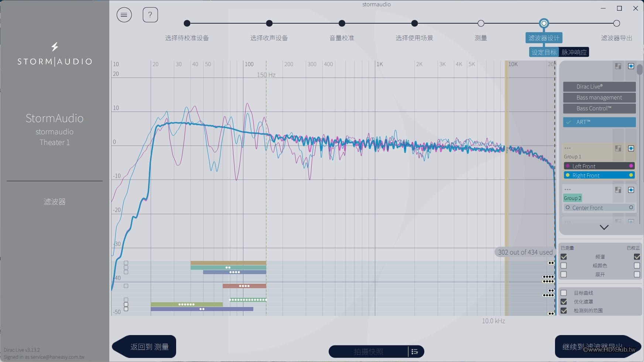Viewport: 644px width, 362px height.
Task: Select Bass management mode
Action: 599,97
